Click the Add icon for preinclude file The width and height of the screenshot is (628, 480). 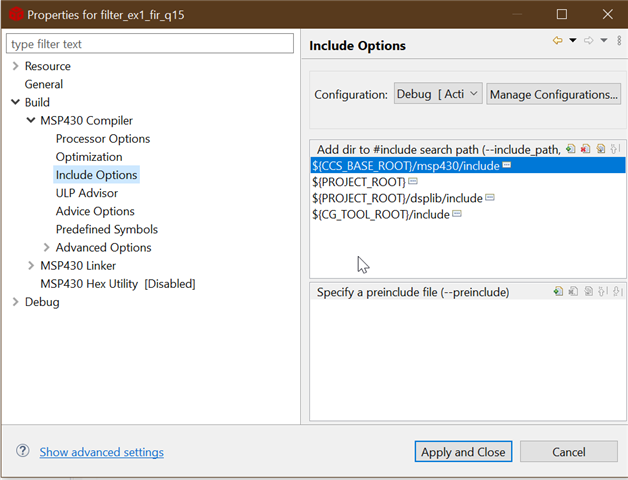pos(558,291)
